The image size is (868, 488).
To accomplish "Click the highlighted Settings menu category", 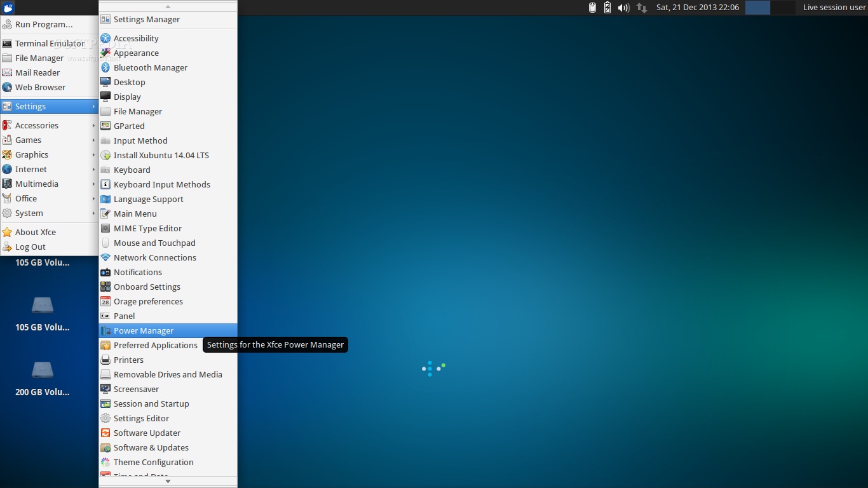I will pos(49,106).
